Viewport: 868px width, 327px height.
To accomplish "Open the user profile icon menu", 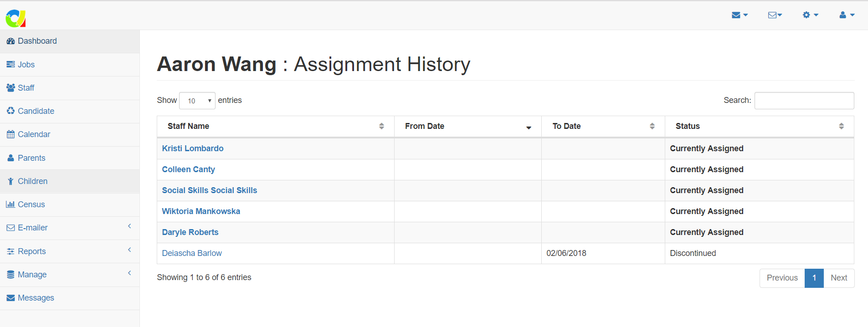I will click(x=847, y=15).
